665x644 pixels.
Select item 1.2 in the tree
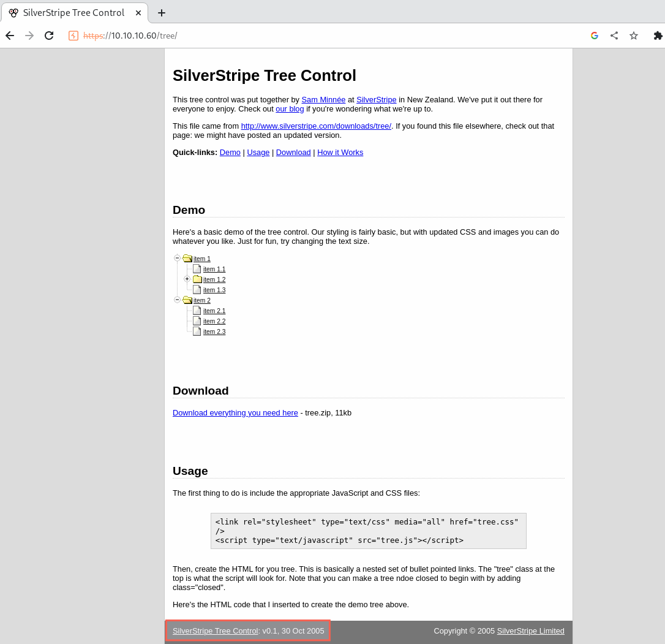click(x=214, y=279)
